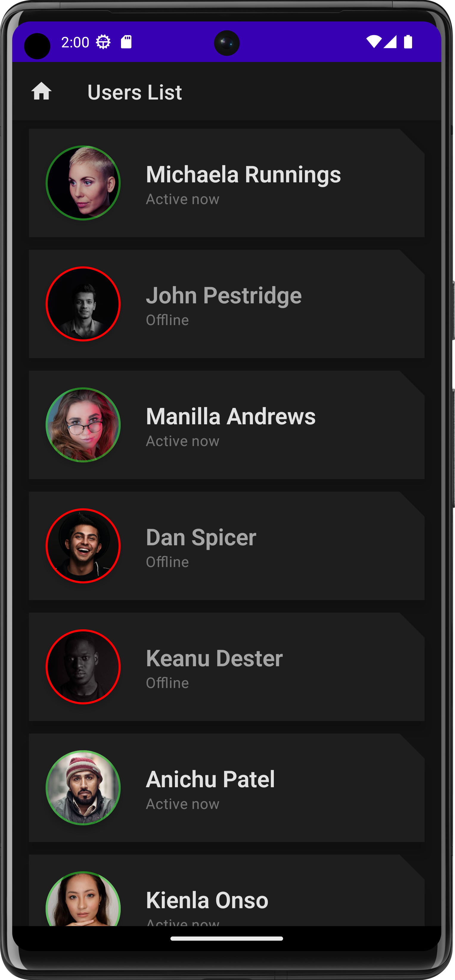Open Michaela Runnings' profile picture
Screen dimensions: 455x980
tap(83, 183)
